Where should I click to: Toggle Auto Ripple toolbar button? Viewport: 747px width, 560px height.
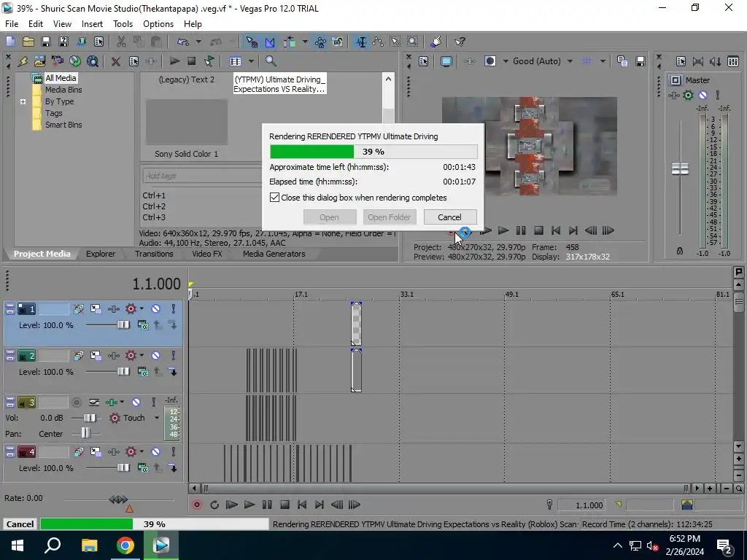[290, 42]
